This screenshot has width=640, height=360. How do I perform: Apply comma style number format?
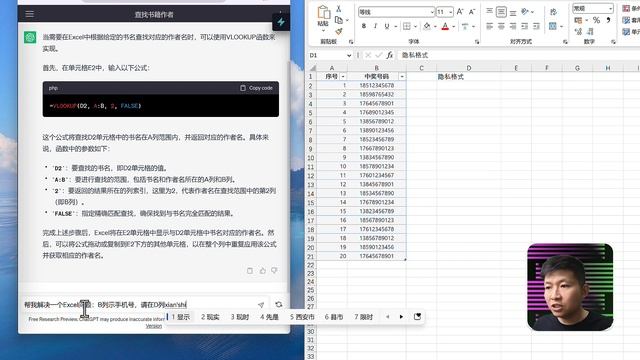(x=608, y=20)
